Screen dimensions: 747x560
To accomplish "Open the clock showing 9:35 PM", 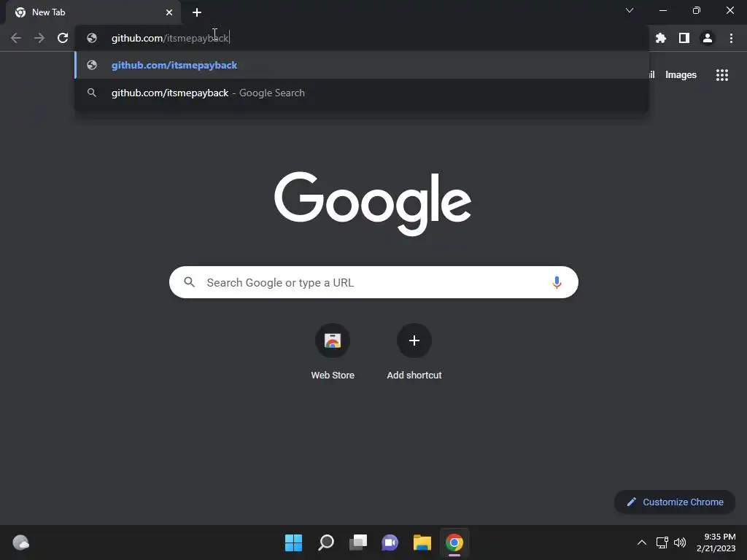I will 716,542.
